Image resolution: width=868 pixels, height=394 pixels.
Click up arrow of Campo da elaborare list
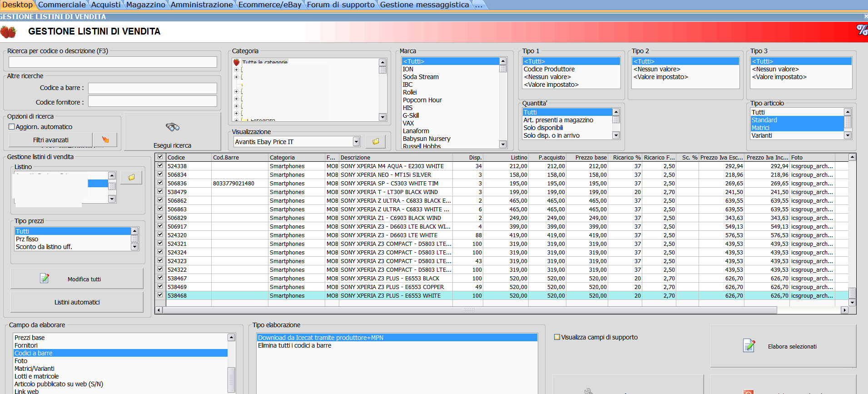(x=231, y=337)
